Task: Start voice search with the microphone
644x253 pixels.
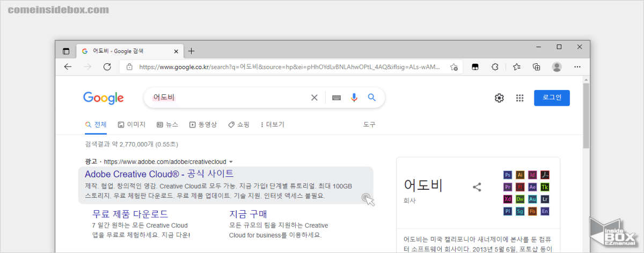Action: tap(354, 98)
